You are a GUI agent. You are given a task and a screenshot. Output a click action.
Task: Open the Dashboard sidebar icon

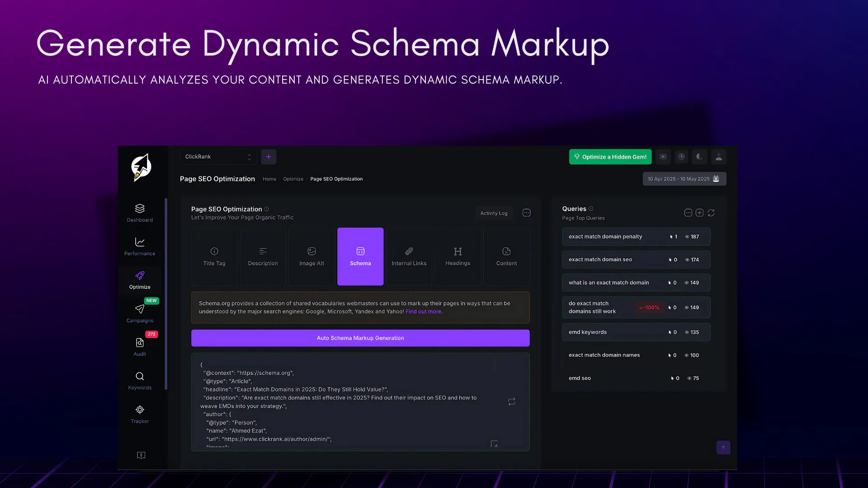pyautogui.click(x=140, y=213)
